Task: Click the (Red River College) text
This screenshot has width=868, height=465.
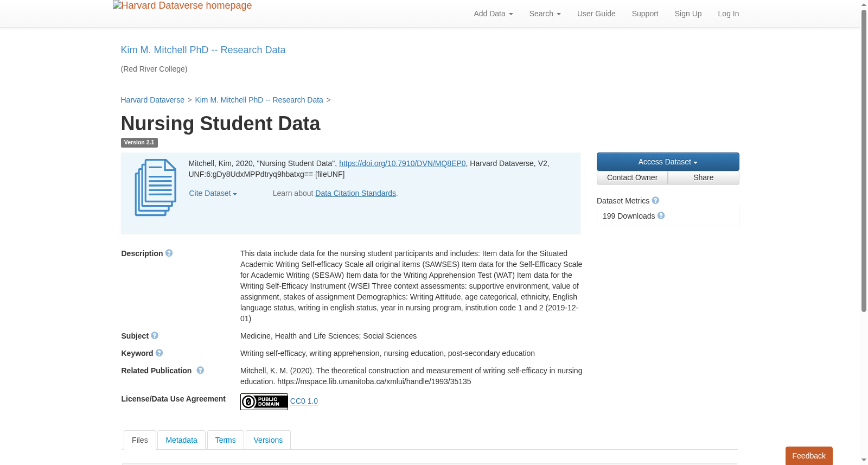Action: coord(154,69)
